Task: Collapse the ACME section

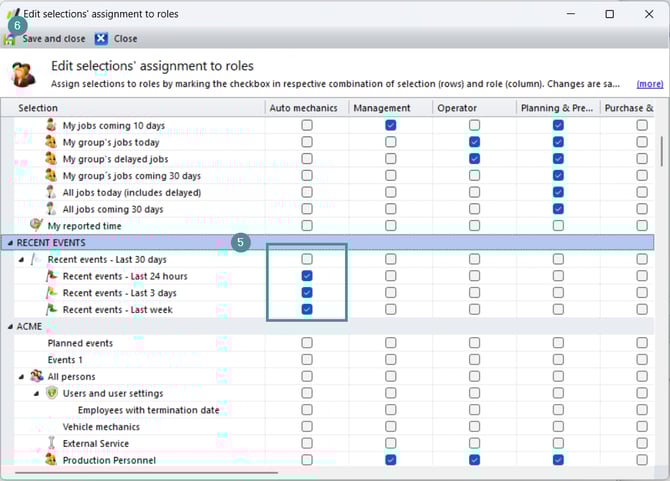Action: (x=10, y=326)
